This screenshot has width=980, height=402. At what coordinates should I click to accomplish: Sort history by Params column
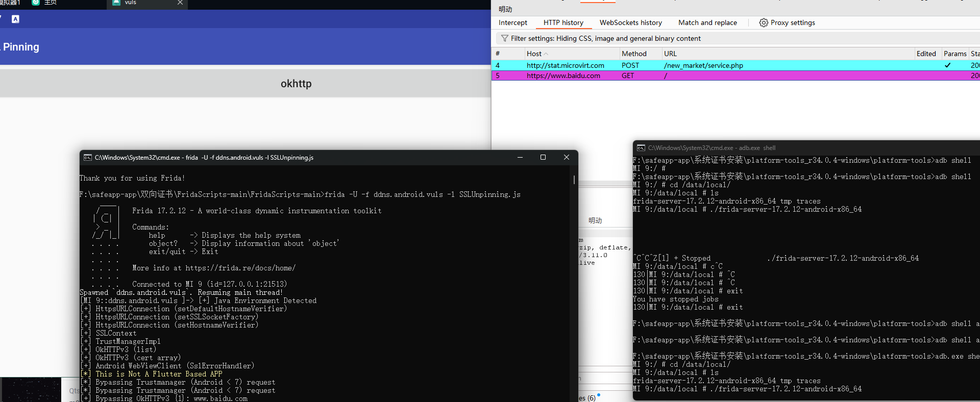click(x=955, y=54)
